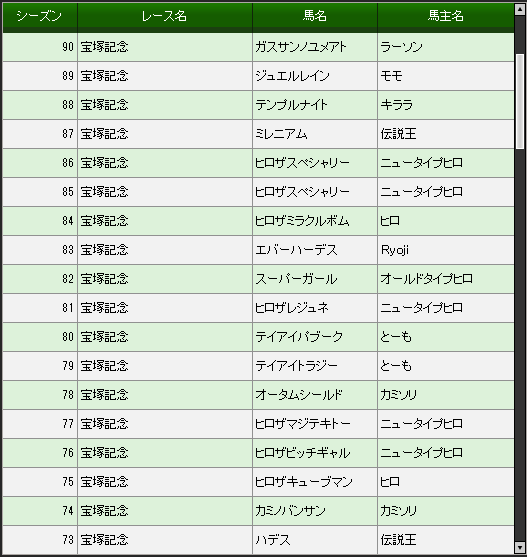The height and width of the screenshot is (557, 527).
Task: Click the vertical scrollbar thumb
Action: point(520,101)
